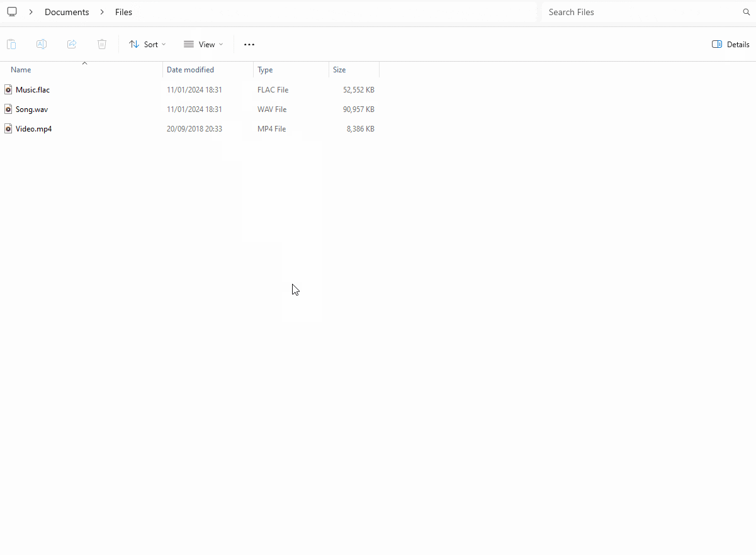Click the desktop icon in the breadcrumb bar

point(11,11)
